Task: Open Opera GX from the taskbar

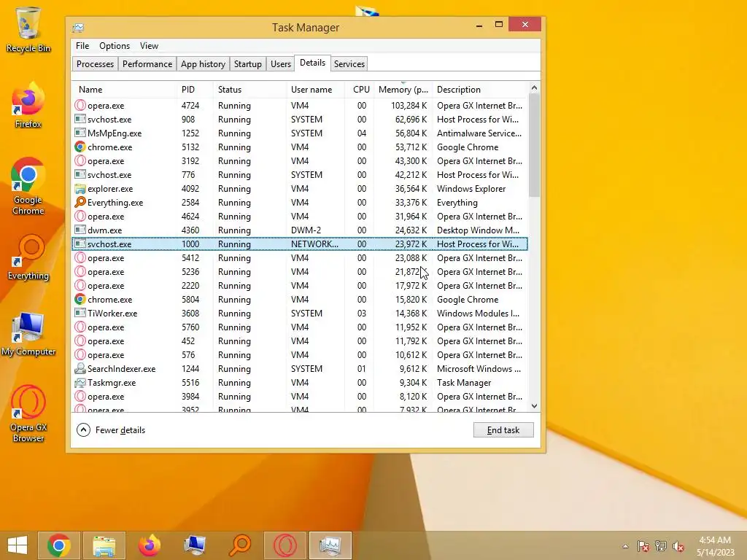Action: (285, 545)
